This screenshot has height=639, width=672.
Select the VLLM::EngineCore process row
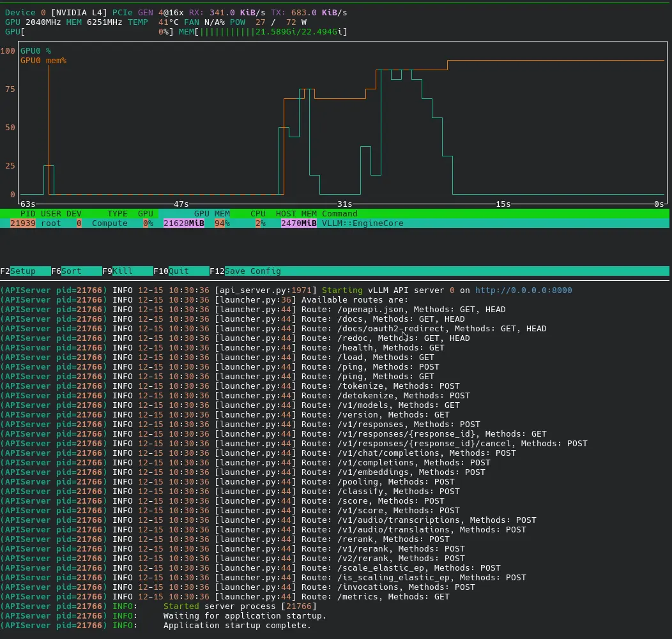[335, 223]
